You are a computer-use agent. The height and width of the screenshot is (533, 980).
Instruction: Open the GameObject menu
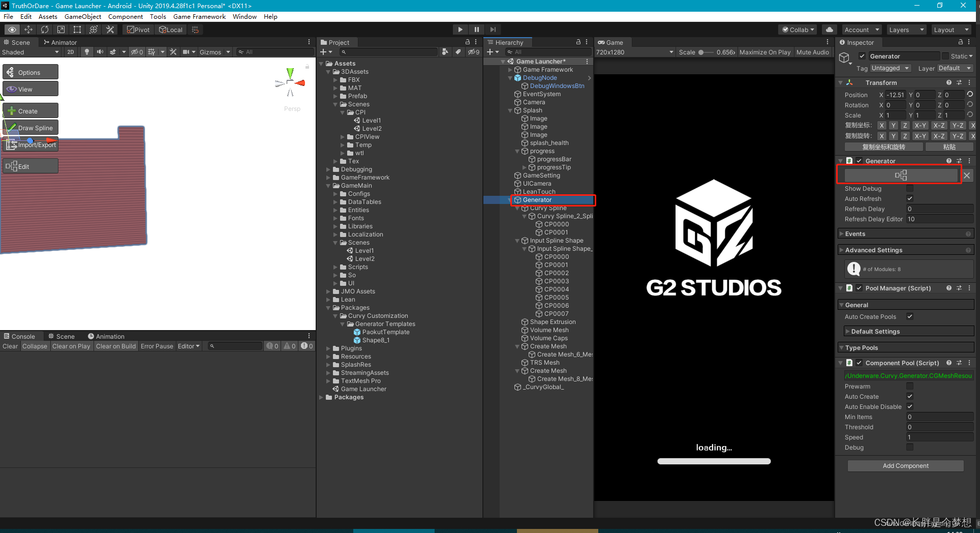click(83, 16)
